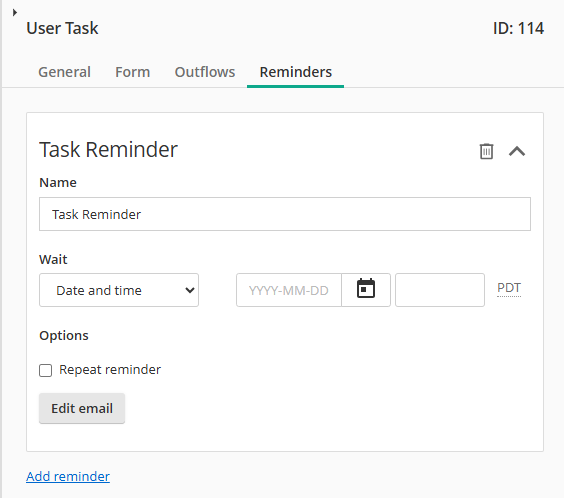Click the empty time field before PDT
564x498 pixels.
click(440, 290)
